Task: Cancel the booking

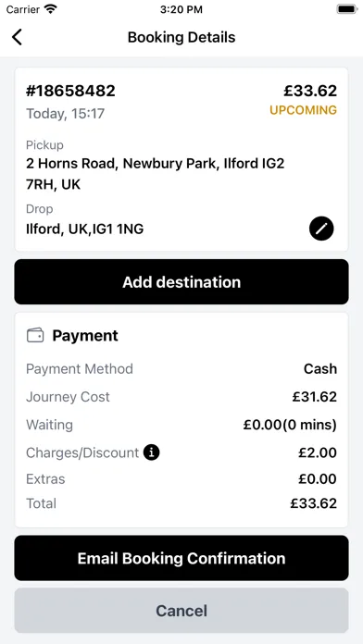Action: click(181, 611)
